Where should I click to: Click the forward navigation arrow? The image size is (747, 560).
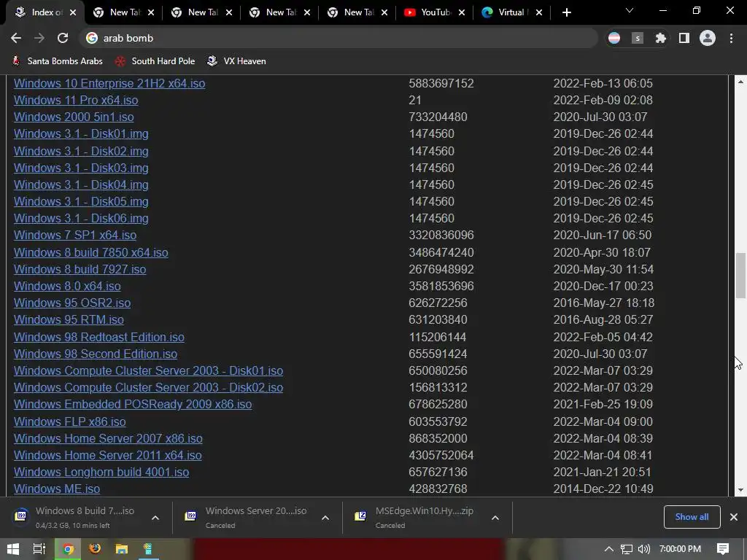[x=39, y=38]
